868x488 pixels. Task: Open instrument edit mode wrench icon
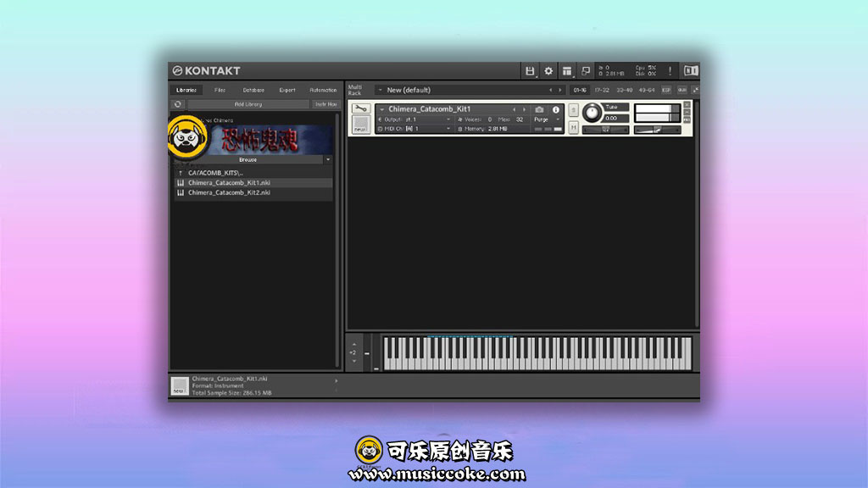(360, 108)
